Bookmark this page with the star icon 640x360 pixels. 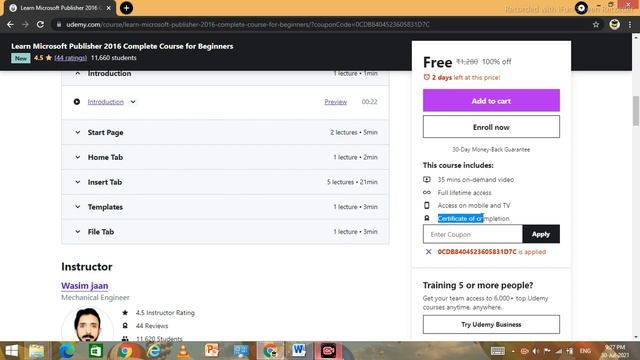pos(596,24)
